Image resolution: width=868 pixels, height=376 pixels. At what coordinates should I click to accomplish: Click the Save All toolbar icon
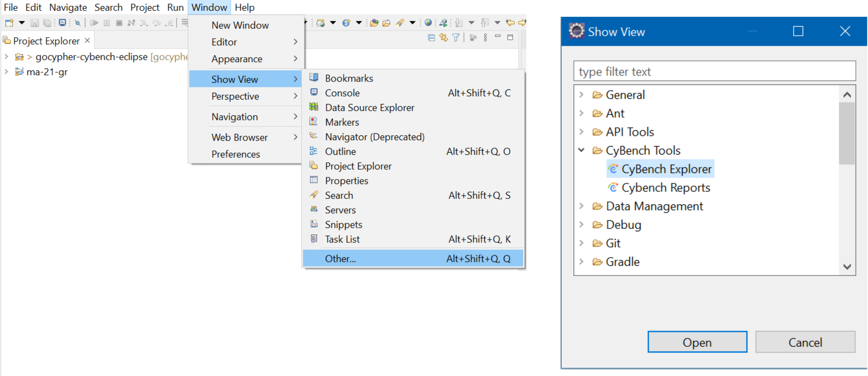click(47, 23)
